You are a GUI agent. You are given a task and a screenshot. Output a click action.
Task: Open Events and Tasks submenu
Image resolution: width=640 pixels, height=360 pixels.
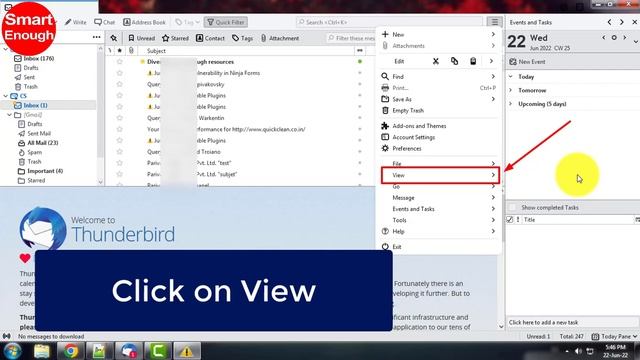coord(439,209)
